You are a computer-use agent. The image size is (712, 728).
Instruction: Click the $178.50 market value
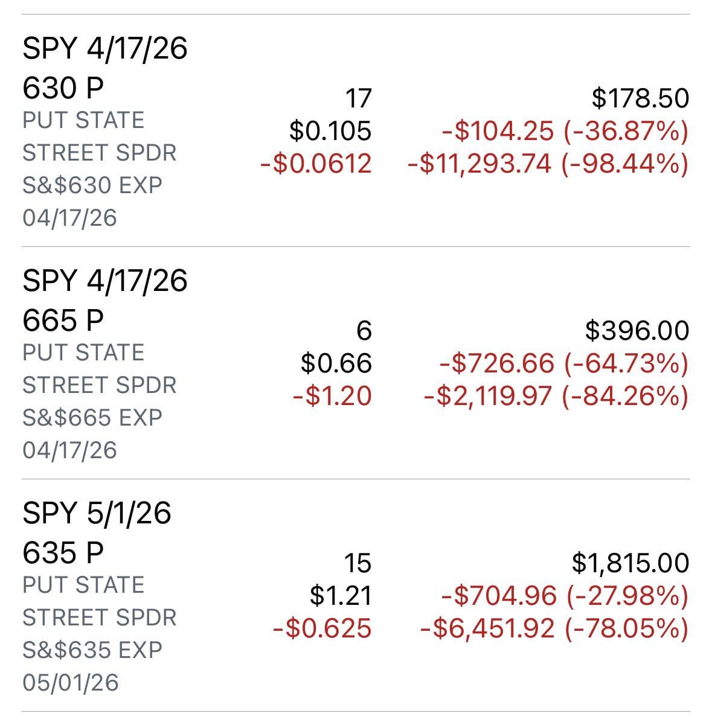tap(640, 98)
